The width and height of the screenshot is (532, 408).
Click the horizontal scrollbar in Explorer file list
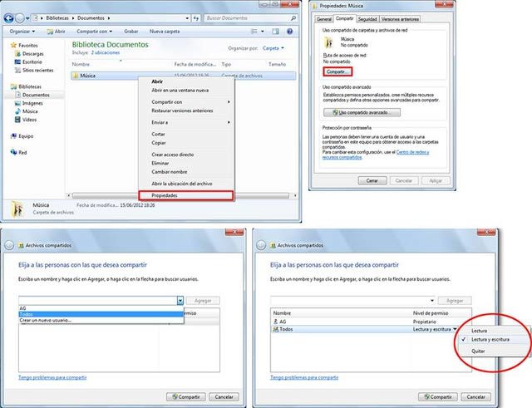(180, 196)
